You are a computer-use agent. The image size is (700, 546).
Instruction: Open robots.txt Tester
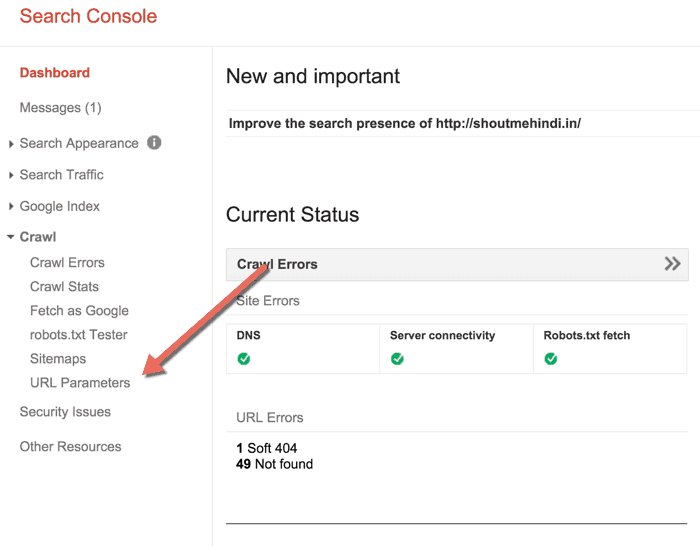pyautogui.click(x=79, y=335)
